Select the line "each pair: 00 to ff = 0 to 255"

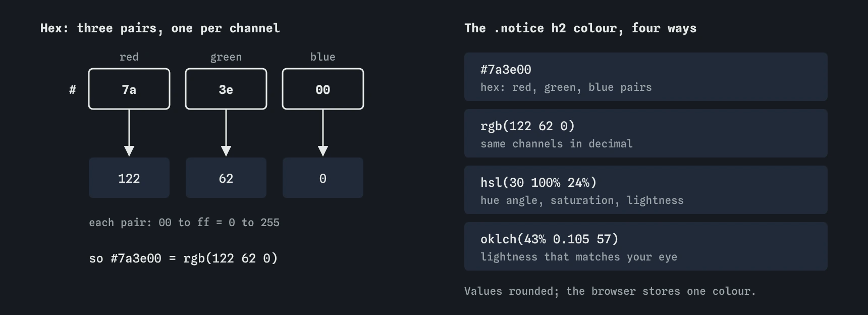[184, 223]
